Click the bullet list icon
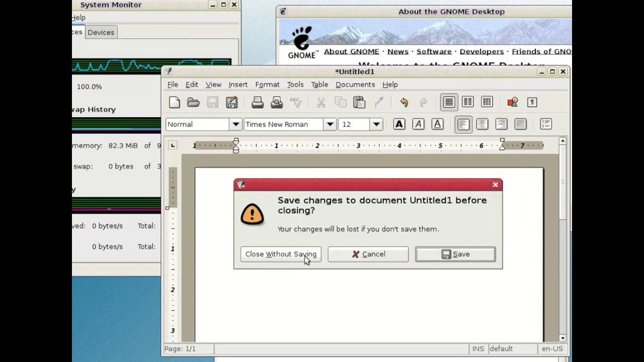This screenshot has width=644, height=362. (546, 124)
